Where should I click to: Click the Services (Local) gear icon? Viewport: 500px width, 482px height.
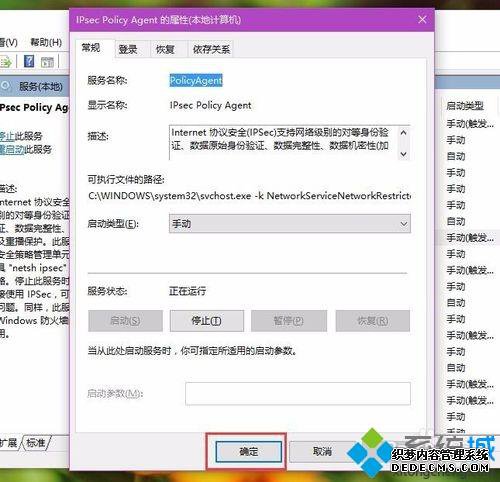point(5,86)
